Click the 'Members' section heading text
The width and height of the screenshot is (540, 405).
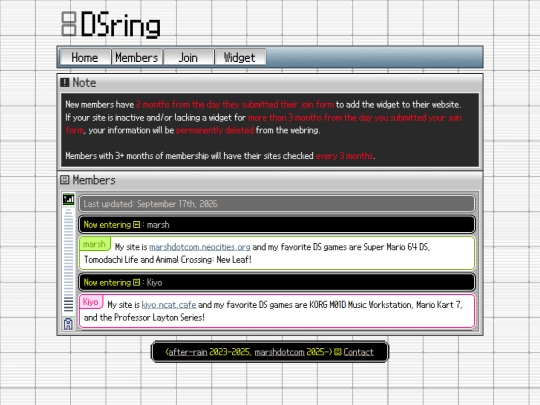tap(94, 180)
